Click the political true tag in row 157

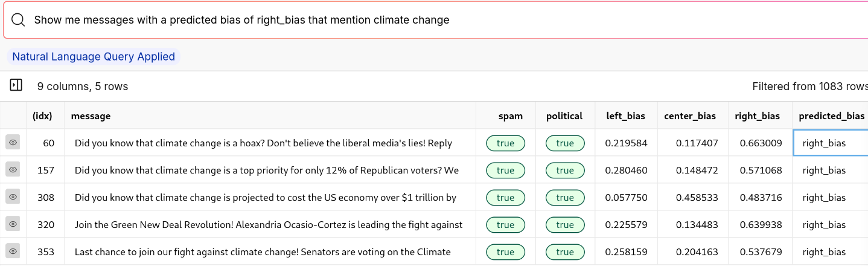click(564, 170)
